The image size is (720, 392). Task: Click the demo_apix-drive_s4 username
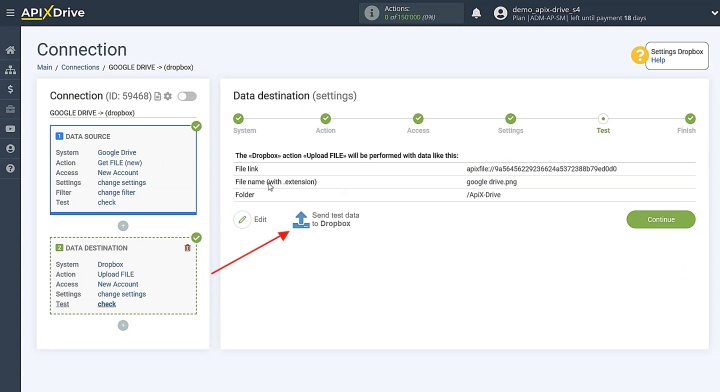[x=546, y=9]
